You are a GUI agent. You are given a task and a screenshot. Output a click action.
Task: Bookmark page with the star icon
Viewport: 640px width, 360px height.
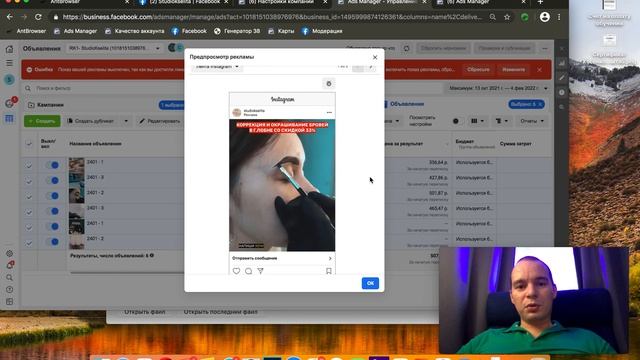pos(507,17)
